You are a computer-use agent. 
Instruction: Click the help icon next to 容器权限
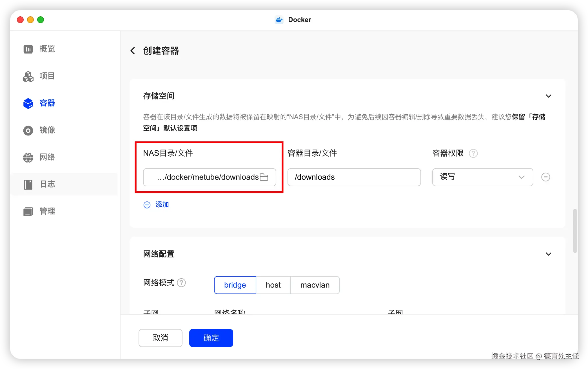click(x=473, y=154)
